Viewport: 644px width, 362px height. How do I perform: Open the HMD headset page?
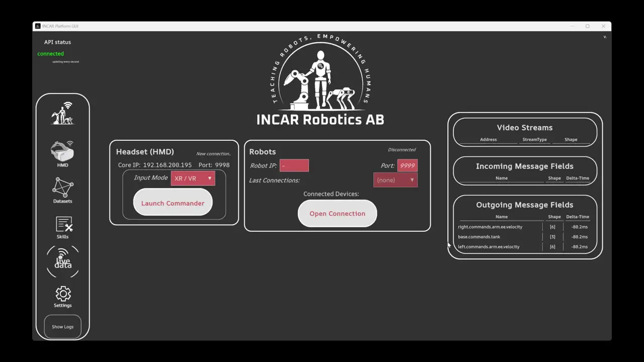pyautogui.click(x=62, y=154)
